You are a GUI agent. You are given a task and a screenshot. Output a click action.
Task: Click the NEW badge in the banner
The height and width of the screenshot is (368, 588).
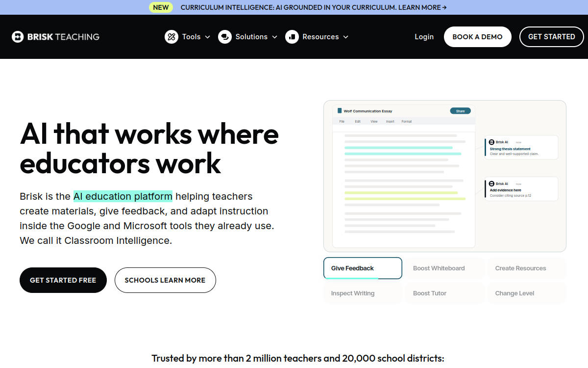click(161, 7)
